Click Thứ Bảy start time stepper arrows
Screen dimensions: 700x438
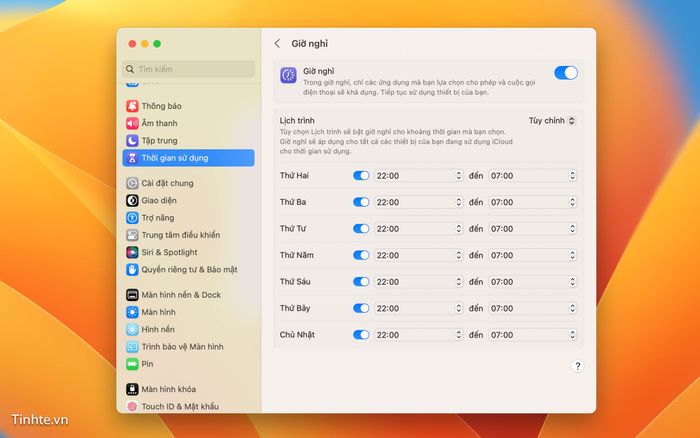pyautogui.click(x=458, y=308)
